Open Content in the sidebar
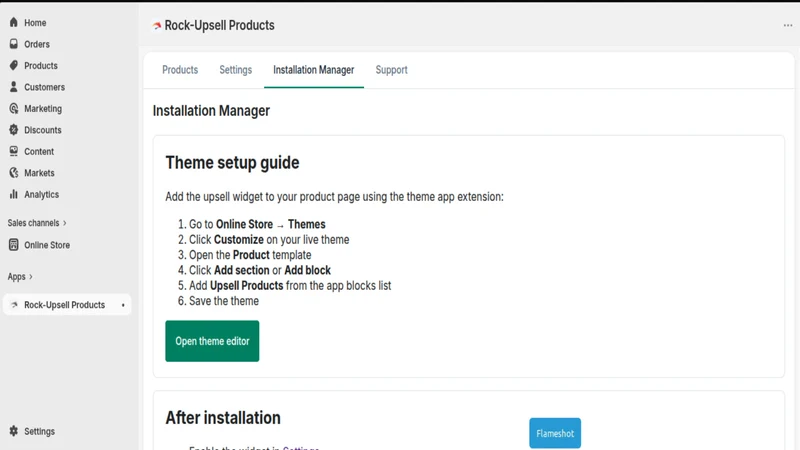 click(39, 151)
